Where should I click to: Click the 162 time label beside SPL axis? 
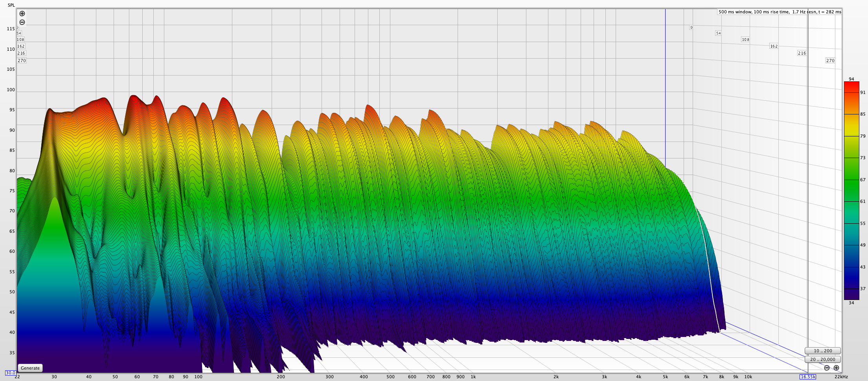coord(21,46)
